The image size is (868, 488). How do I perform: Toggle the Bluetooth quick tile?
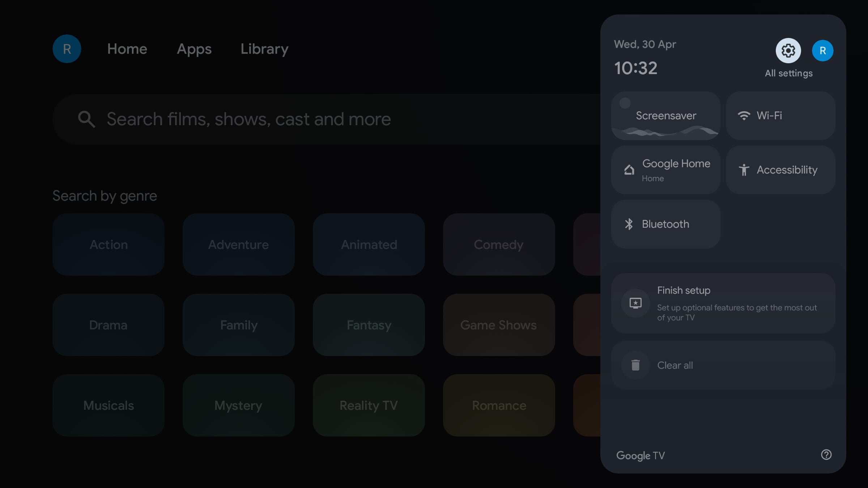665,224
